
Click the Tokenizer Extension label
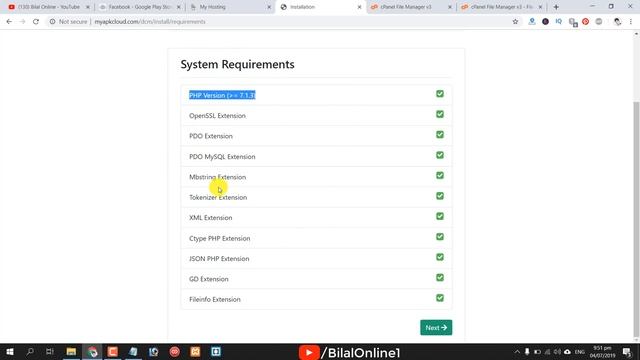[218, 197]
